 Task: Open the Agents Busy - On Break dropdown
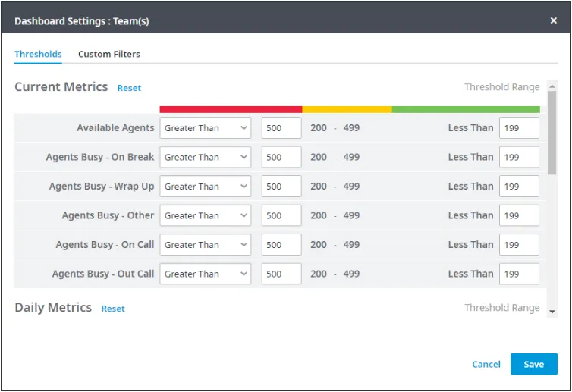pyautogui.click(x=206, y=157)
